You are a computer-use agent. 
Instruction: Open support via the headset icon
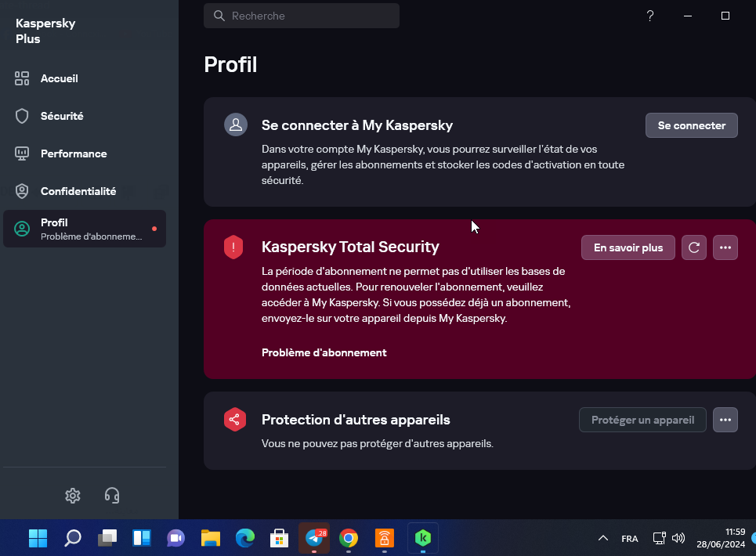tap(112, 495)
